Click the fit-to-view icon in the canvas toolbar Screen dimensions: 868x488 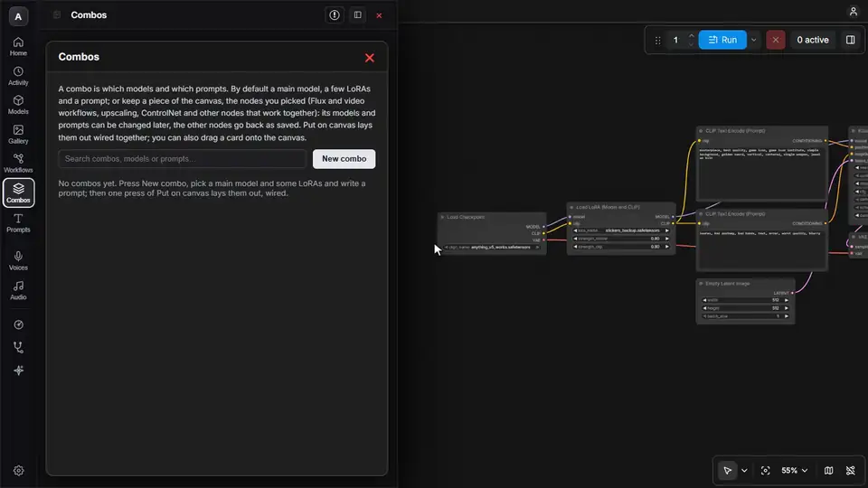(x=765, y=471)
